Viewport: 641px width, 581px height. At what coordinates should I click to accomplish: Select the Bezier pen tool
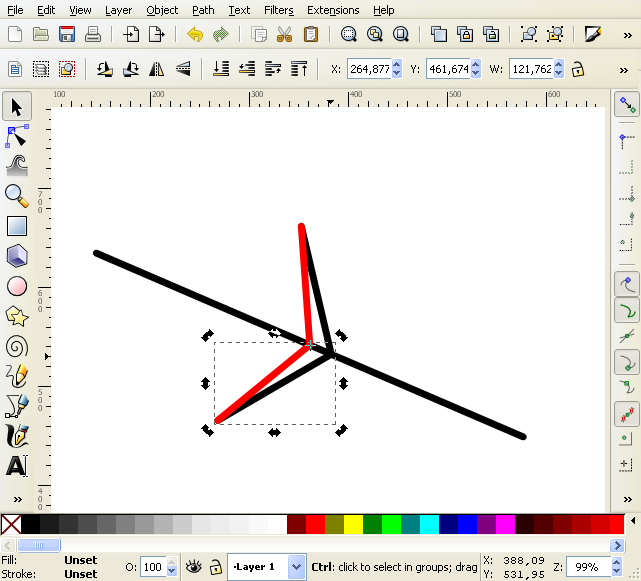pos(17,406)
